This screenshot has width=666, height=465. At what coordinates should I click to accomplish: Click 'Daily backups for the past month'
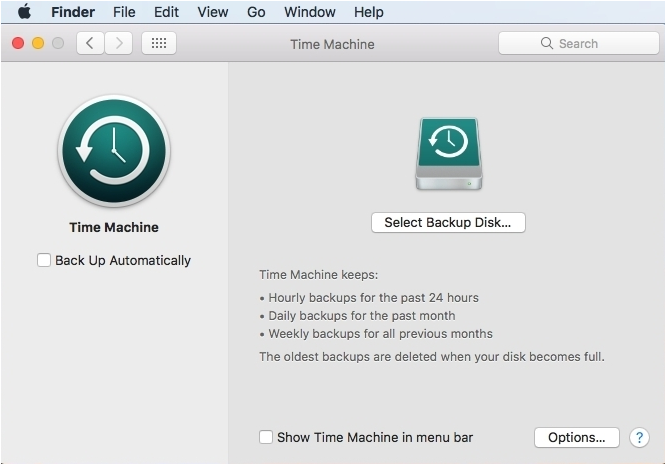(362, 316)
